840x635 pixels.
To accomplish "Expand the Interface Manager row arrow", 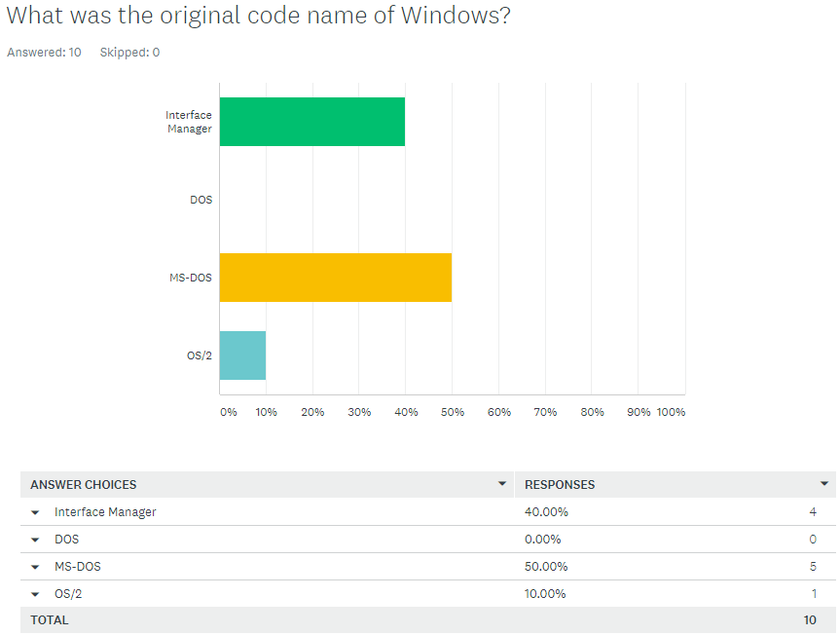I will pos(35,513).
